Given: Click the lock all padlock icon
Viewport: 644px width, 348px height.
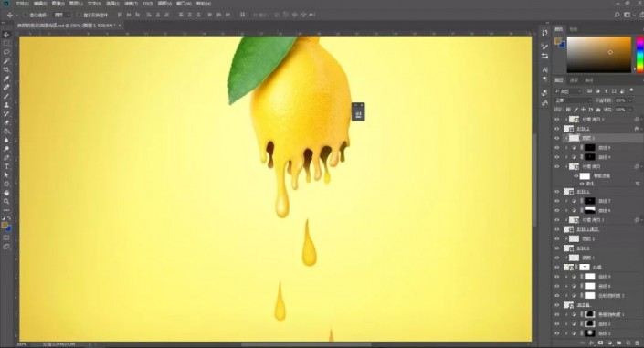Looking at the screenshot, I should pyautogui.click(x=598, y=110).
